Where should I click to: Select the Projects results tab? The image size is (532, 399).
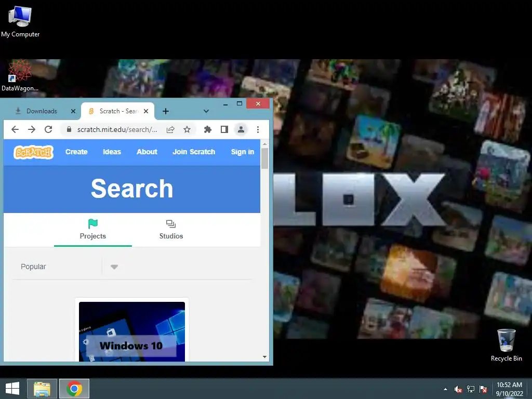click(92, 230)
